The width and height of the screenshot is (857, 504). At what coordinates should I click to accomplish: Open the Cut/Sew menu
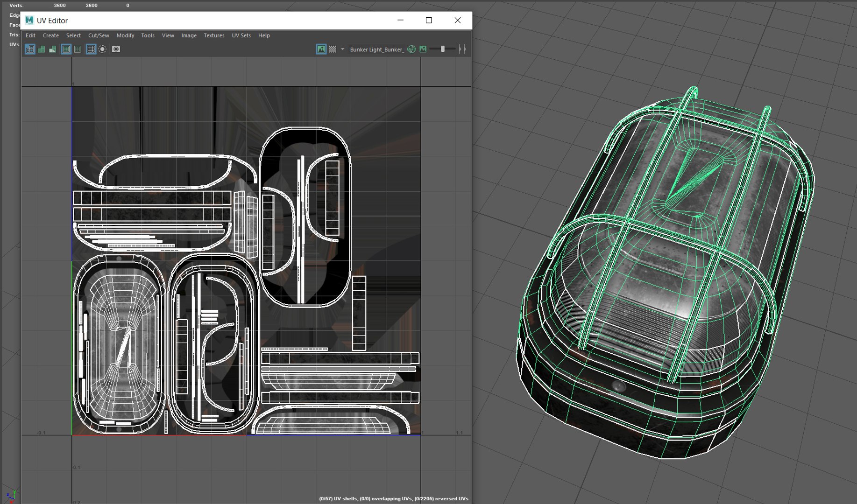click(x=99, y=35)
